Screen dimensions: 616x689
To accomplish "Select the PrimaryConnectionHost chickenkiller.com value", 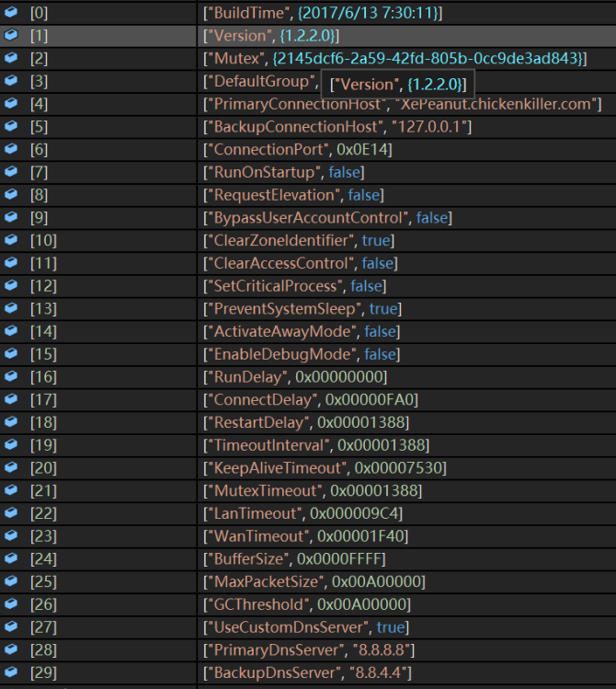I will (x=402, y=104).
